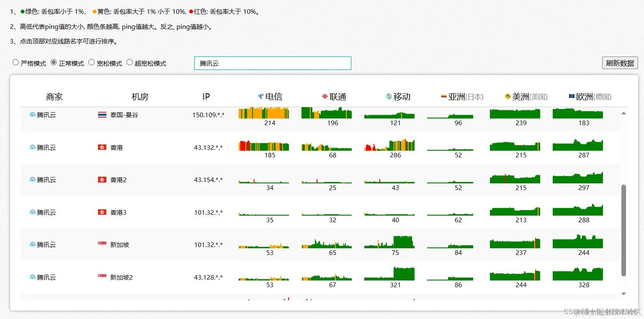The image size is (644, 319).
Task: Click IP address 150.109.*.*
Action: tap(208, 115)
